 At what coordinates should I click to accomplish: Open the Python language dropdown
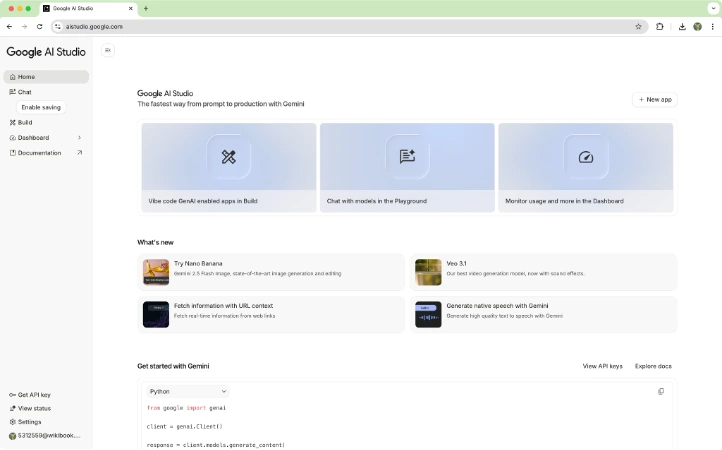point(188,392)
